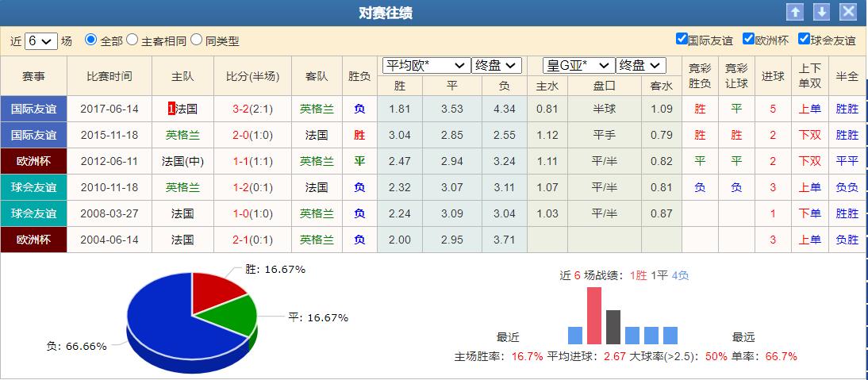The height and width of the screenshot is (380, 868).
Task: Click the score 2-0(1:0)
Action: tap(252, 135)
